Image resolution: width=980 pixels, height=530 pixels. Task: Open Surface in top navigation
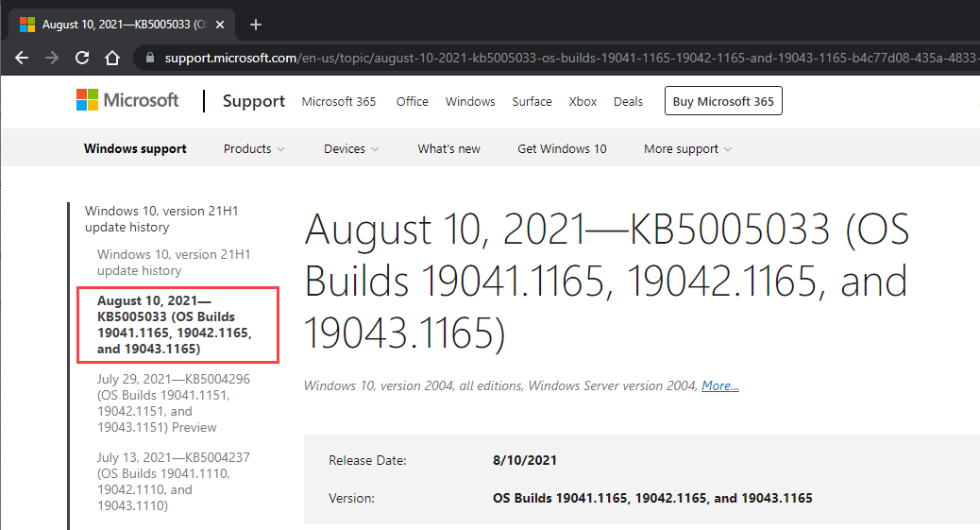coord(532,101)
